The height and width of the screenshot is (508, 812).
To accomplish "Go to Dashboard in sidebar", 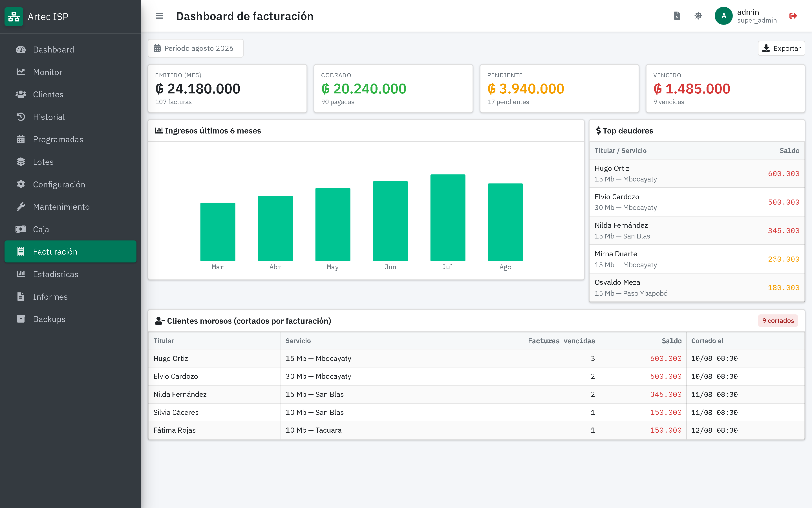I will coord(70,50).
